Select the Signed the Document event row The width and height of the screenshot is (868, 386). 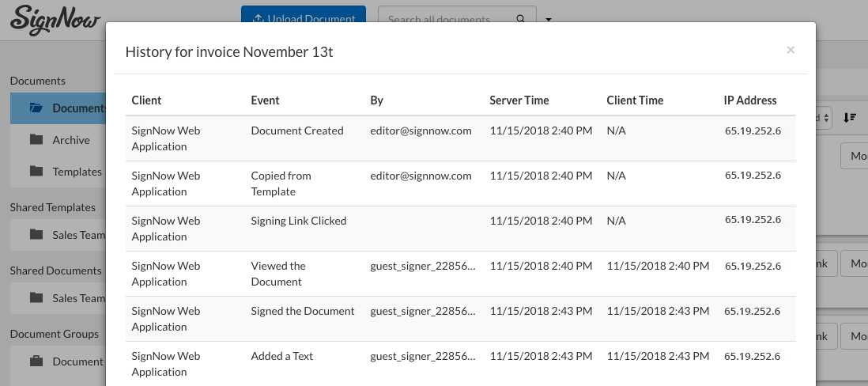pos(303,311)
